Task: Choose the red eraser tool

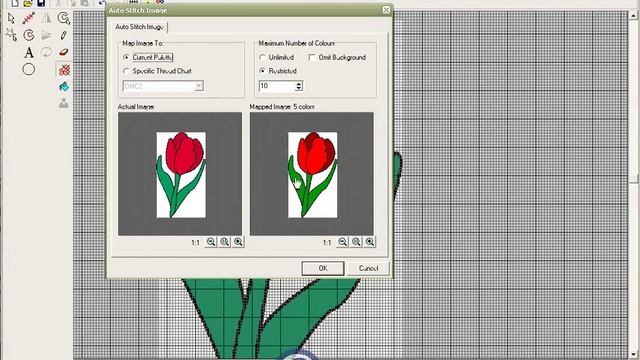Action: point(64,52)
